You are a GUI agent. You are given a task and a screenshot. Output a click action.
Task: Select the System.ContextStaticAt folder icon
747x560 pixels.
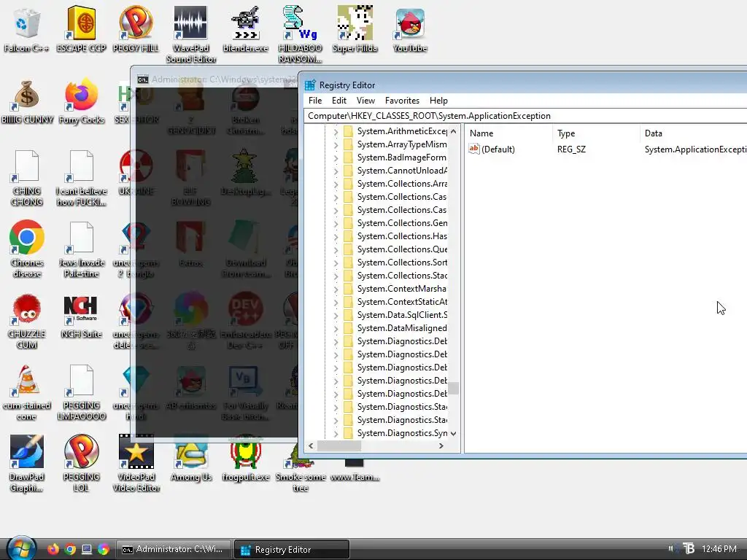coord(348,302)
